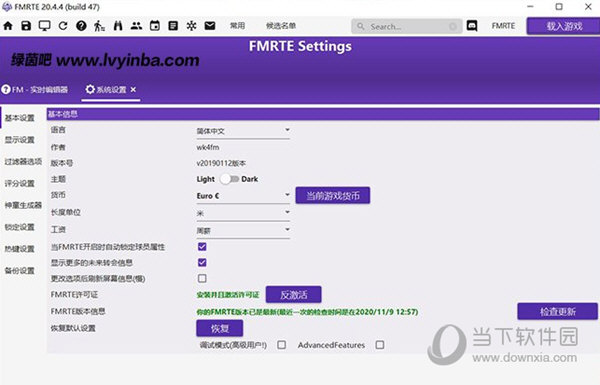Image resolution: width=600 pixels, height=385 pixels.
Task: Click the v20190112版本 version text
Action: 221,163
